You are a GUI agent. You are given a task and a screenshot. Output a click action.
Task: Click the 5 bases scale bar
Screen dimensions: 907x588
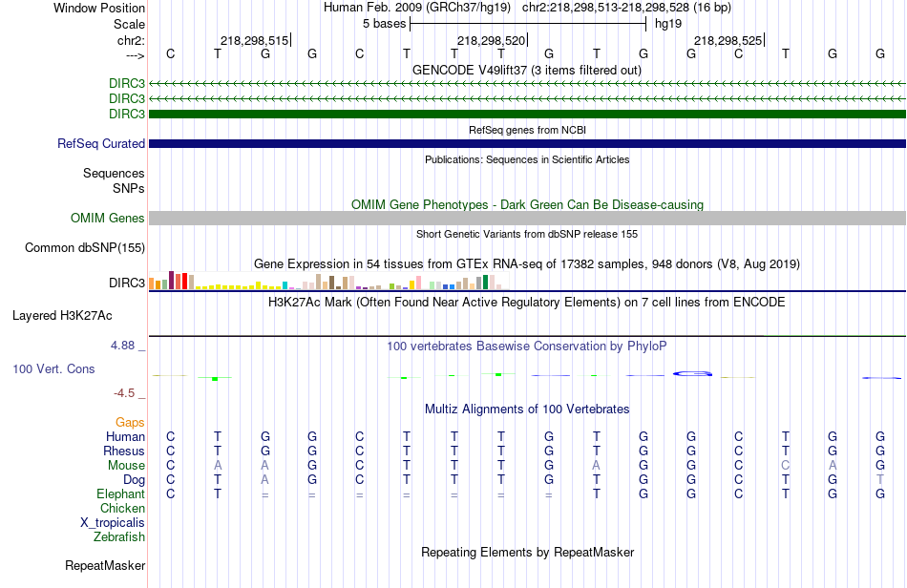528,24
